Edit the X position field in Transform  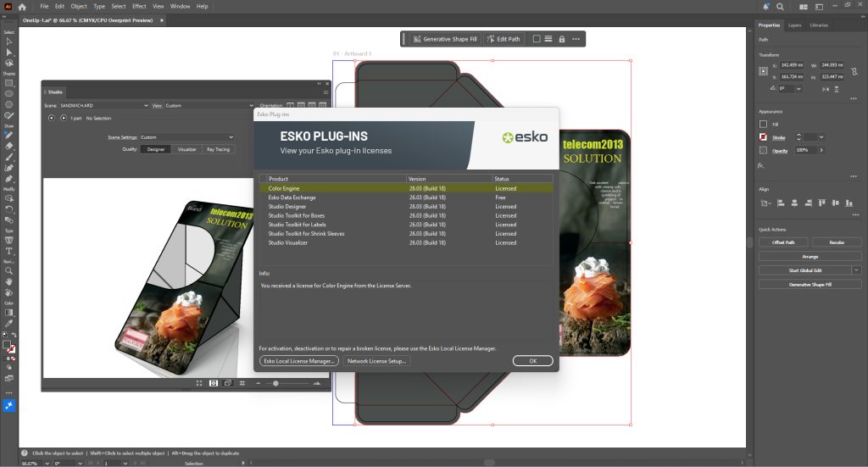(x=792, y=65)
